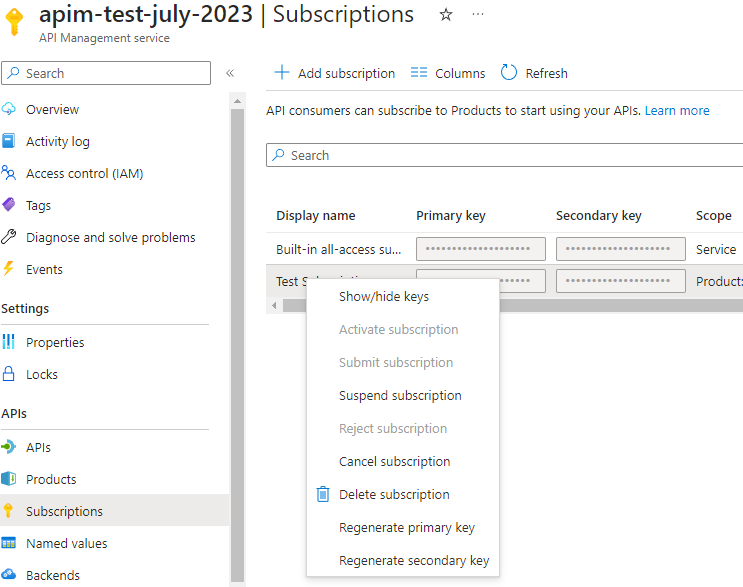The image size is (743, 587).
Task: Refresh the subscriptions list
Action: [534, 73]
